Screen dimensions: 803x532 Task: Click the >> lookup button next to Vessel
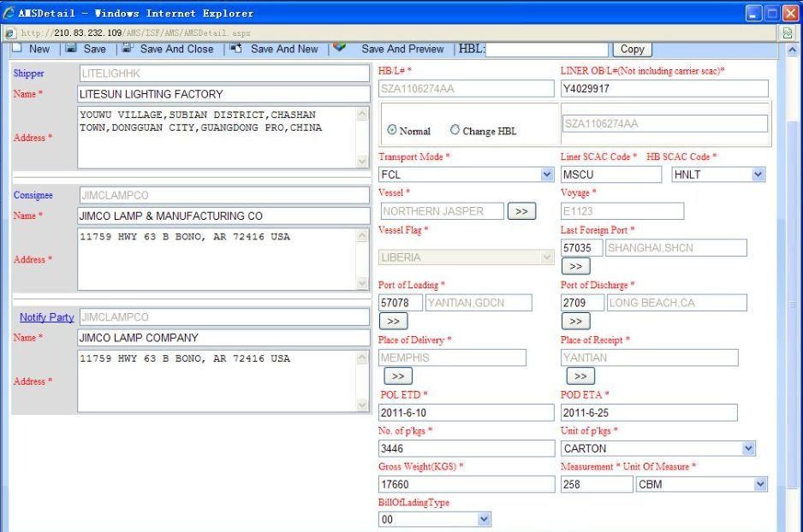click(522, 211)
